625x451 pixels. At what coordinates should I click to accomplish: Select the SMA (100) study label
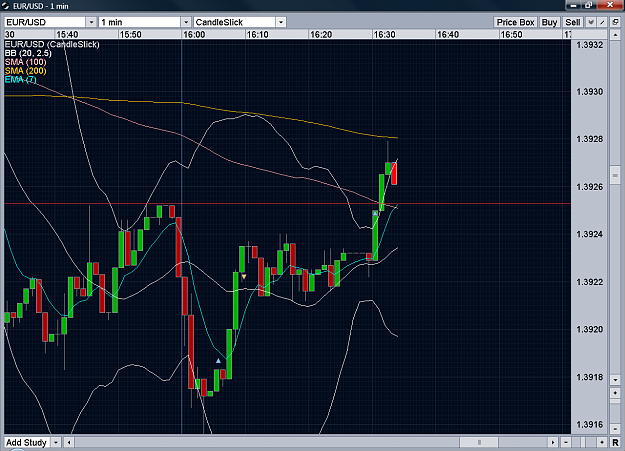pos(26,62)
